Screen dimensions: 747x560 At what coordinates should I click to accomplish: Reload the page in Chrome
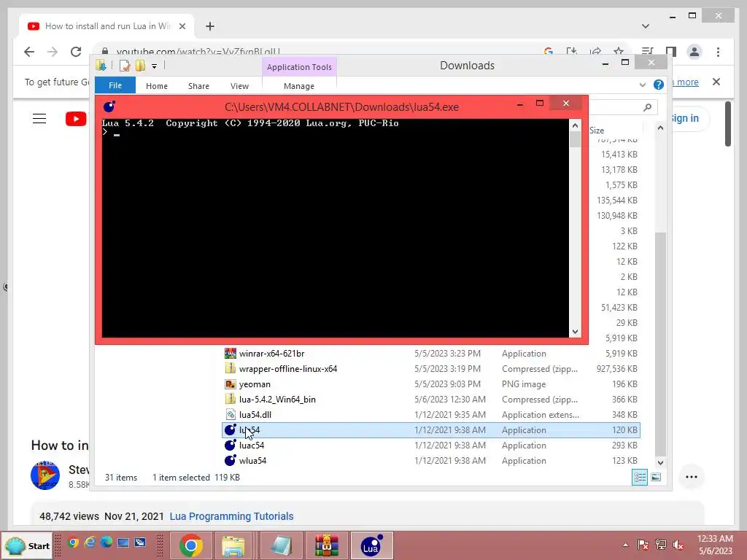coord(76,52)
